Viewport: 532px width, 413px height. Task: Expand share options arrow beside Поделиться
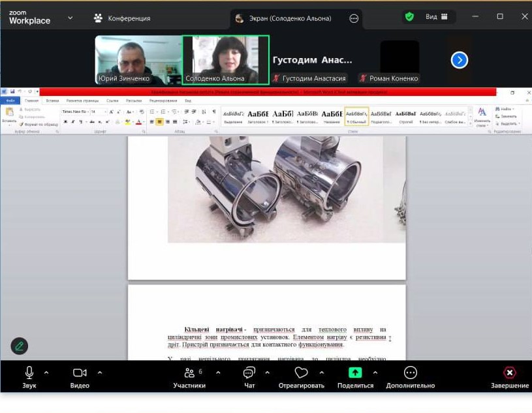tap(375, 373)
